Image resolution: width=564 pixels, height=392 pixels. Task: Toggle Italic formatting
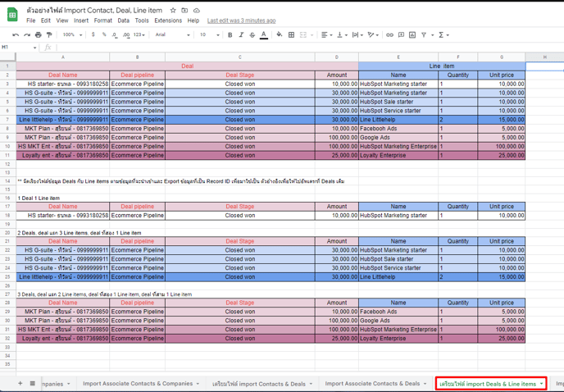tap(241, 35)
